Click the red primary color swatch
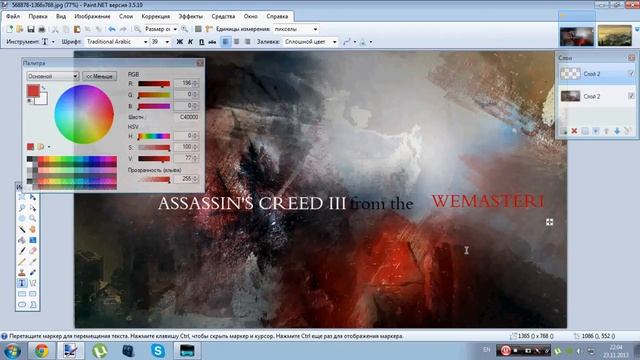The image size is (640, 360). [x=33, y=91]
